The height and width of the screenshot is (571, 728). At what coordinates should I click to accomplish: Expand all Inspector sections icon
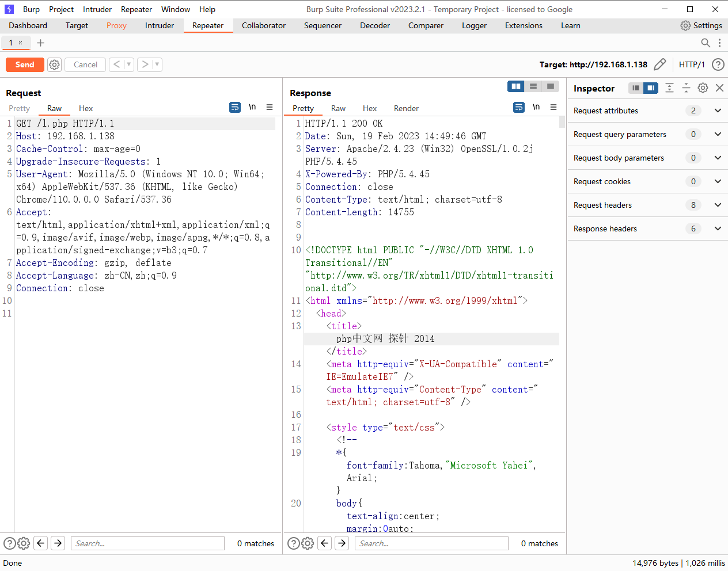coord(669,88)
